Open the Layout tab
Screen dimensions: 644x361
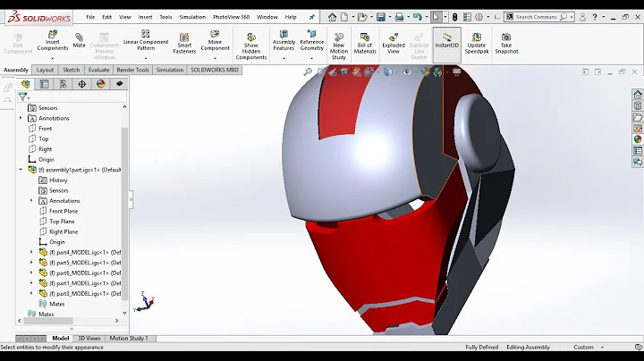[46, 70]
